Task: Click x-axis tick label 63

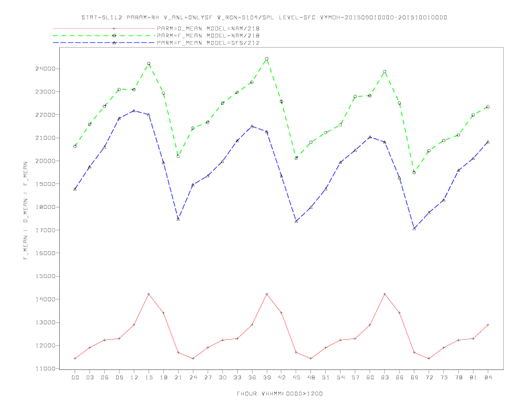Action: pos(385,377)
